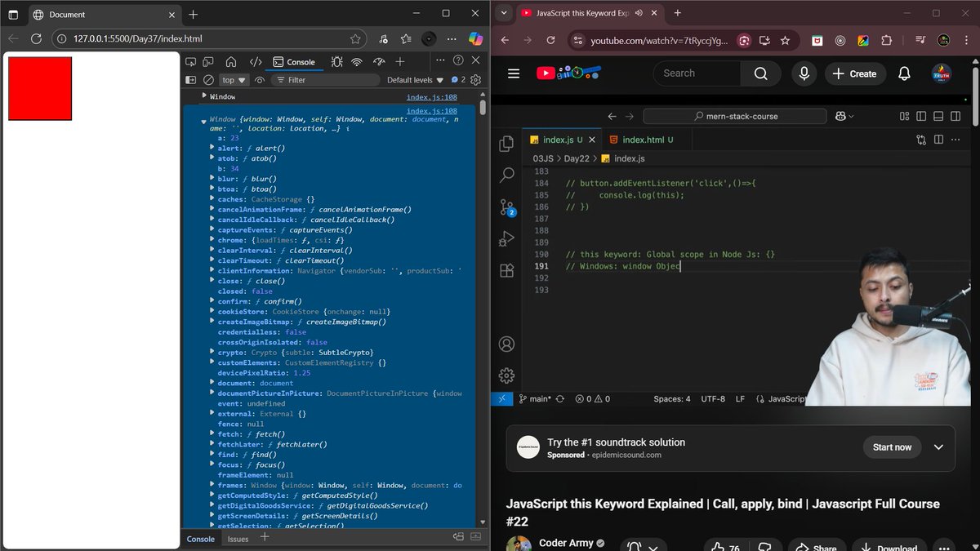Image resolution: width=980 pixels, height=551 pixels.
Task: Open the Extensions view in VS Code
Action: coord(506,269)
